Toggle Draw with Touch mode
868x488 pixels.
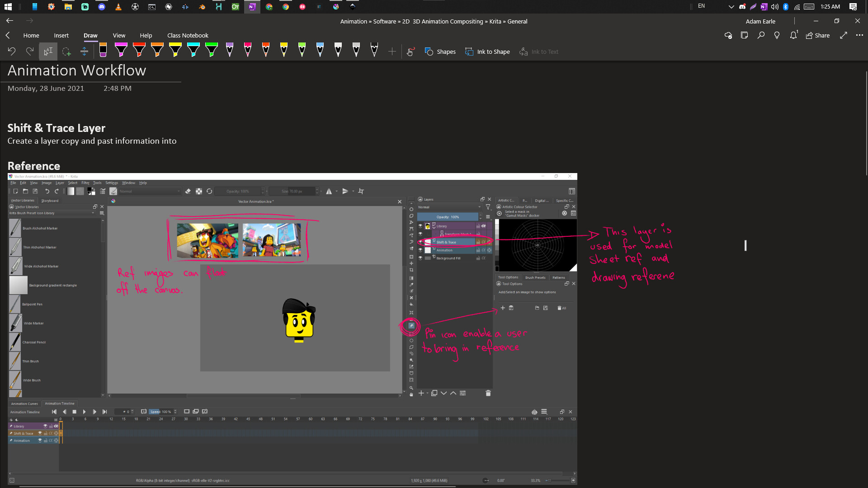click(x=410, y=52)
